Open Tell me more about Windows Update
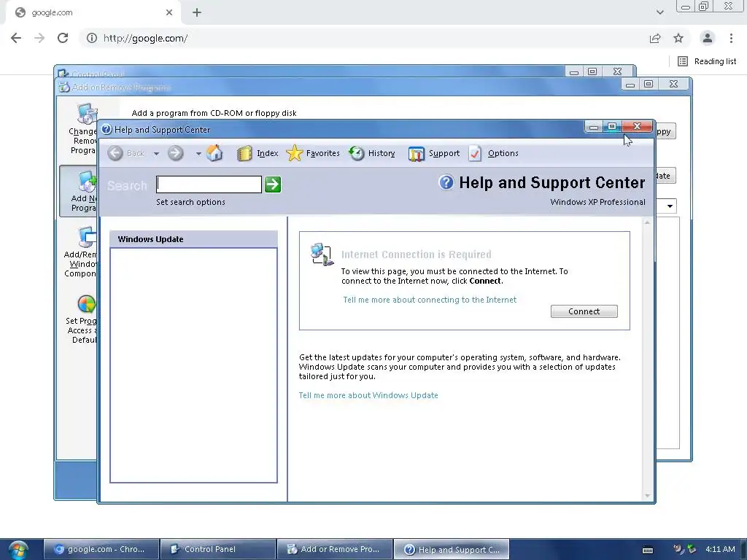This screenshot has height=560, width=747. click(368, 395)
